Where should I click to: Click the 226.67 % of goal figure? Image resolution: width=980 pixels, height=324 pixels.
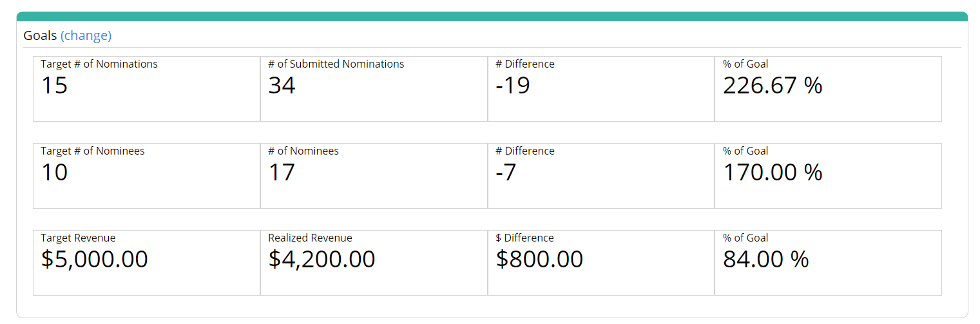773,86
